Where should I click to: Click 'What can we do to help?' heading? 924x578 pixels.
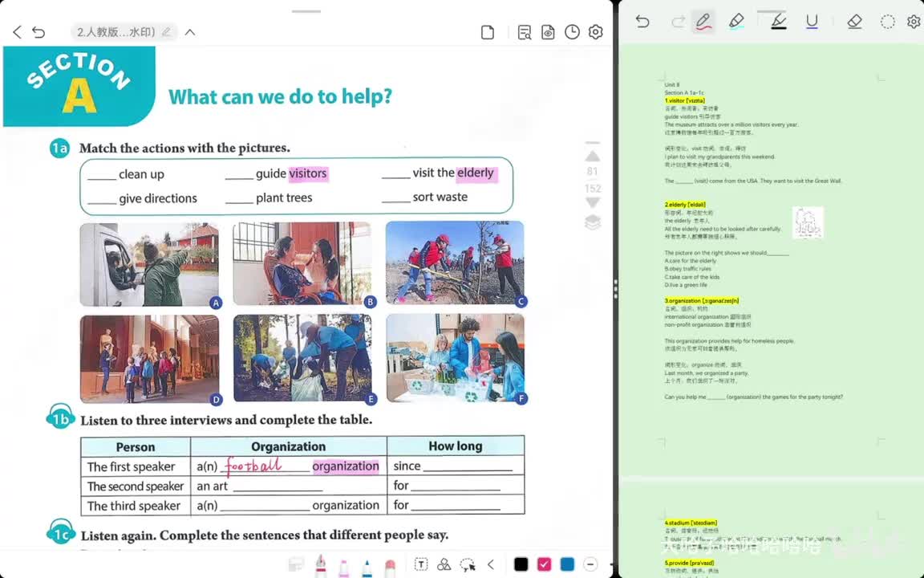[281, 96]
